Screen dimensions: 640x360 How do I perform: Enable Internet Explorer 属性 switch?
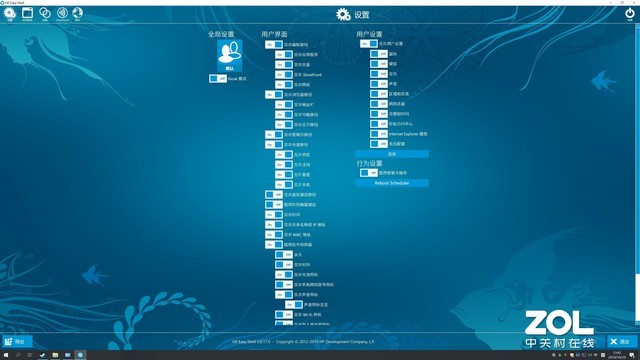coord(379,134)
